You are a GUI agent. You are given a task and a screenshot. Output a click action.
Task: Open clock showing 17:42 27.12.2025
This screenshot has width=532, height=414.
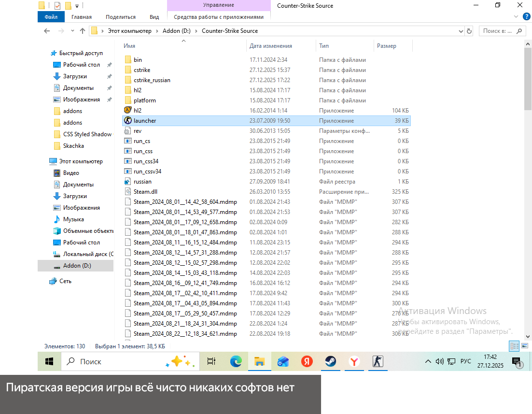pos(490,361)
